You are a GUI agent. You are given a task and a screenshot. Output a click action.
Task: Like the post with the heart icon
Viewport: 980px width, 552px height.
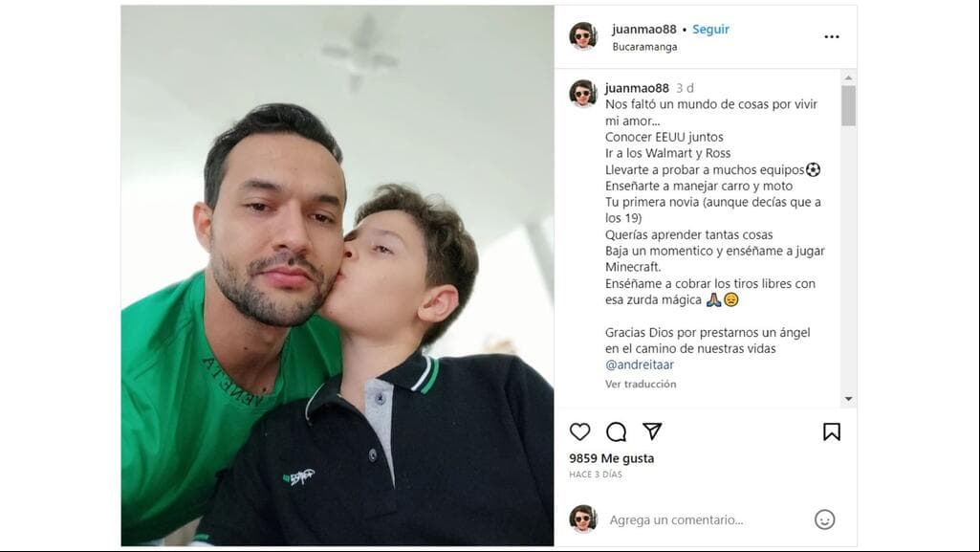pos(579,431)
